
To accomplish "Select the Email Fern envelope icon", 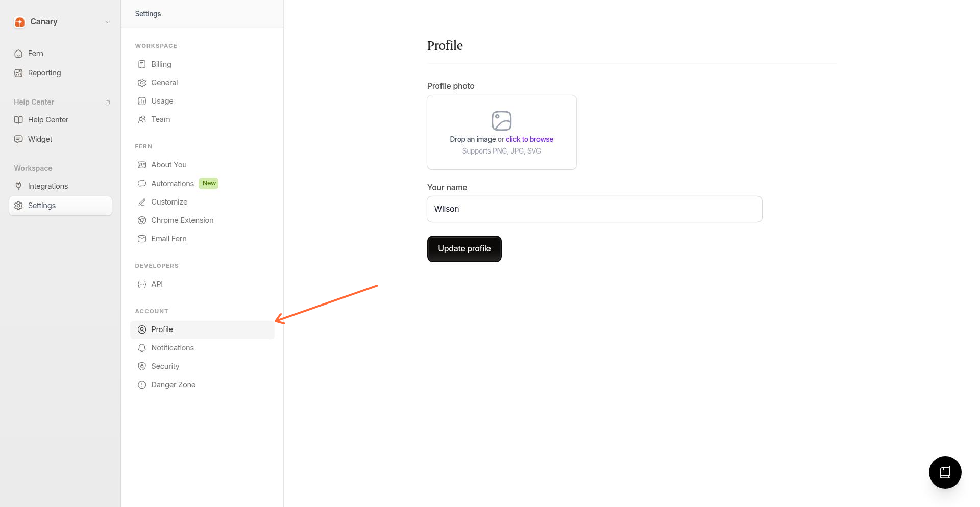I will click(142, 238).
